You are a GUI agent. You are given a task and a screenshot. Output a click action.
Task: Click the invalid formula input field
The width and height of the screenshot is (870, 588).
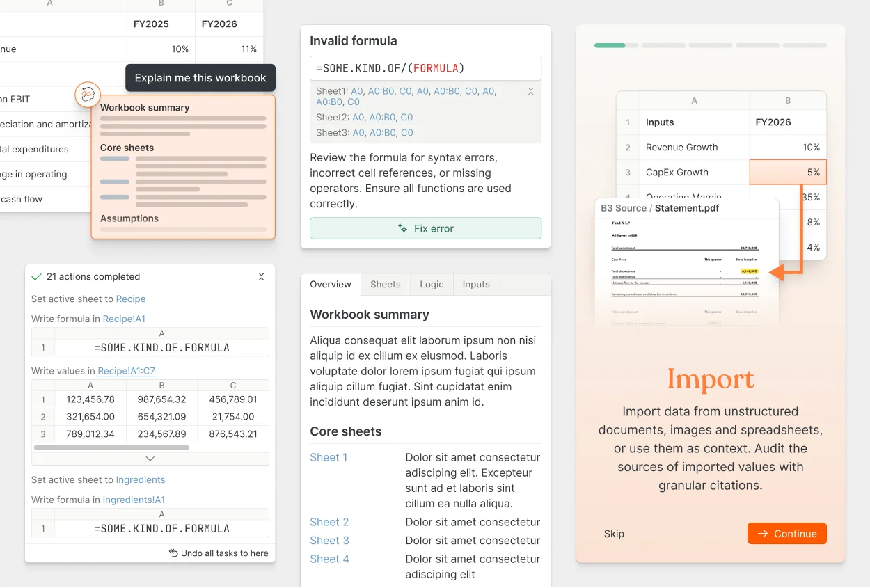(x=425, y=68)
